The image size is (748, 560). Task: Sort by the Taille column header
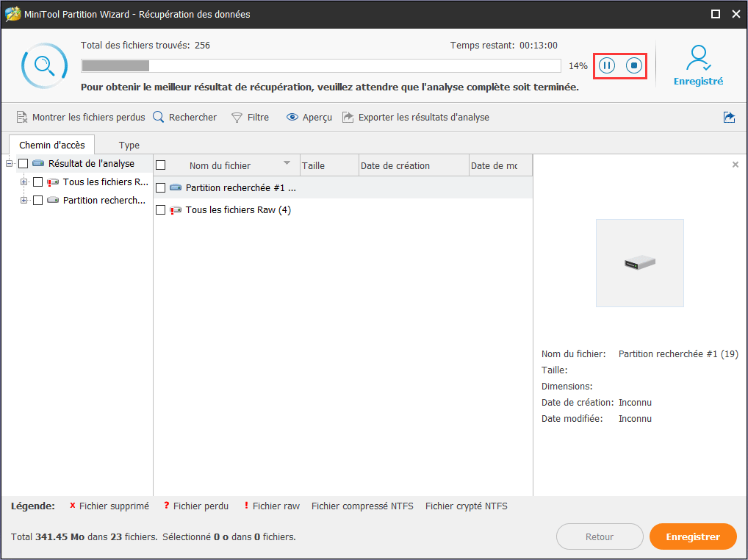[x=329, y=165]
